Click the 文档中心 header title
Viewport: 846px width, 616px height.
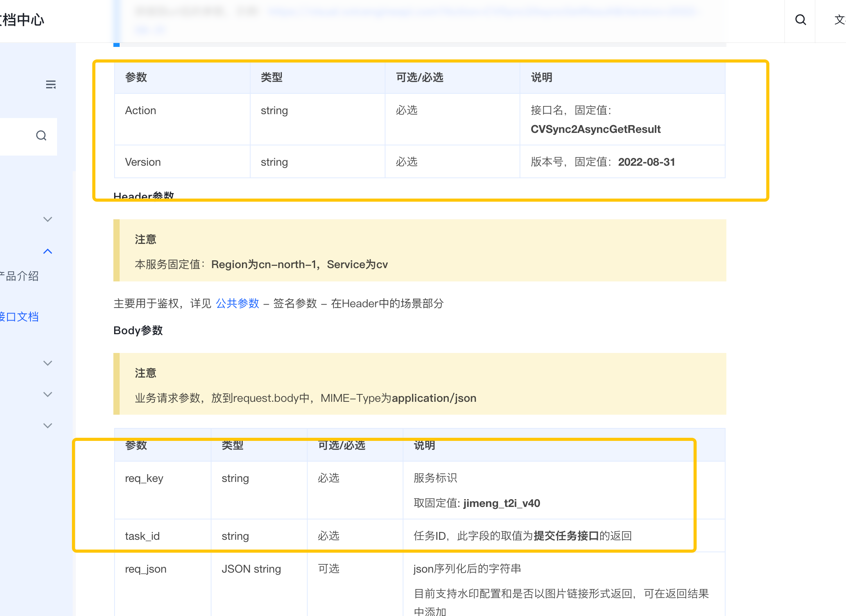23,20
